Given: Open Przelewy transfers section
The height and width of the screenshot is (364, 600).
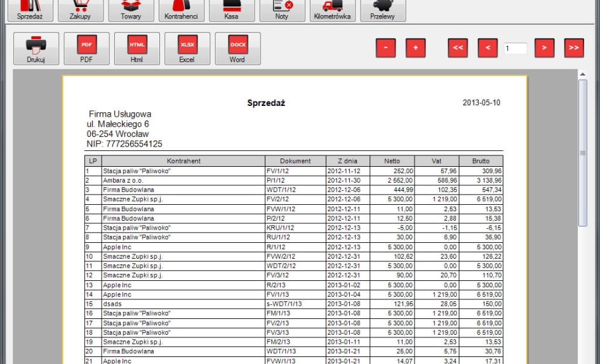Looking at the screenshot, I should pyautogui.click(x=383, y=10).
